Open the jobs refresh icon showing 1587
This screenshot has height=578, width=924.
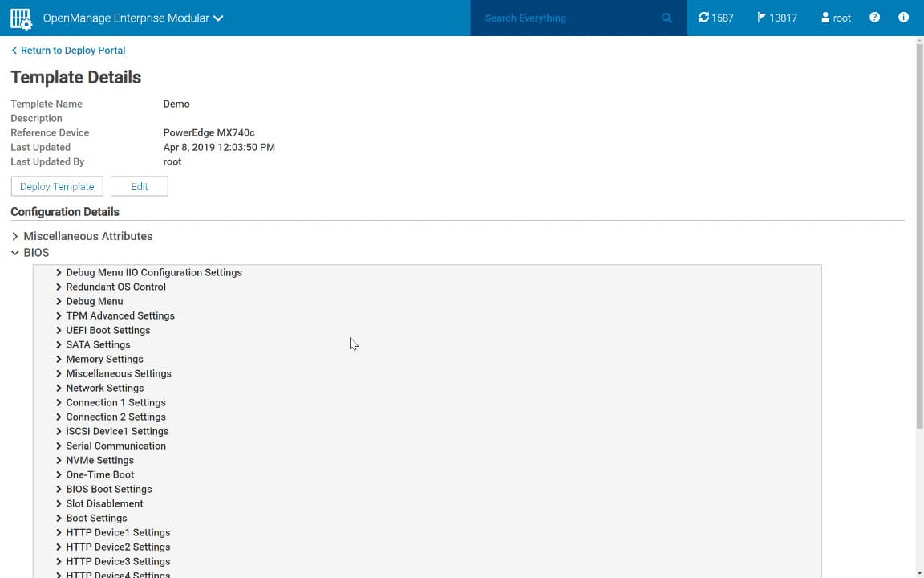coord(716,18)
